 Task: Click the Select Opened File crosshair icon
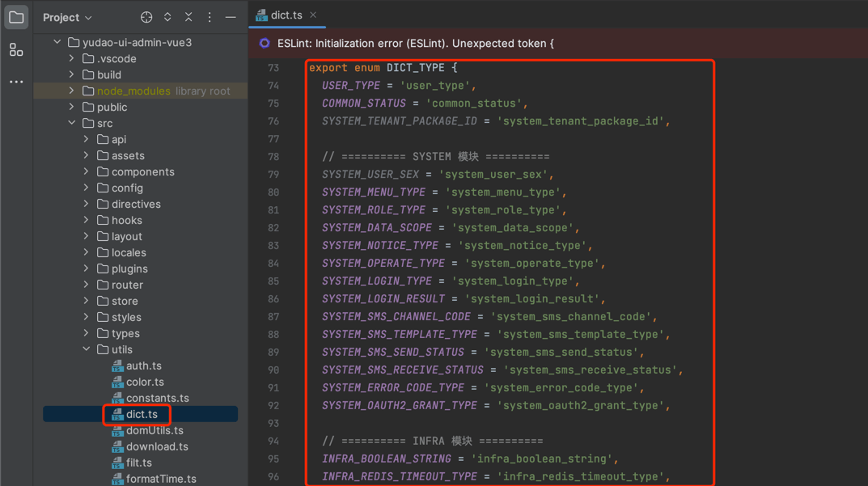pos(146,17)
